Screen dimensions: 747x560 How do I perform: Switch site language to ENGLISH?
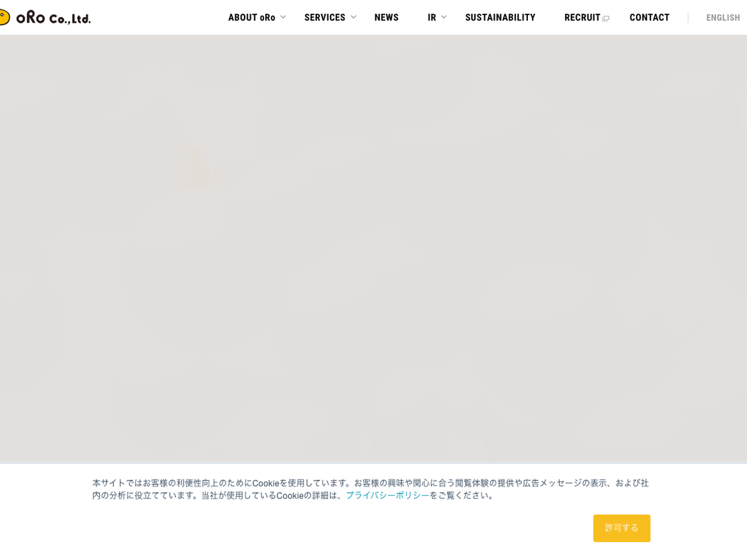pyautogui.click(x=723, y=17)
